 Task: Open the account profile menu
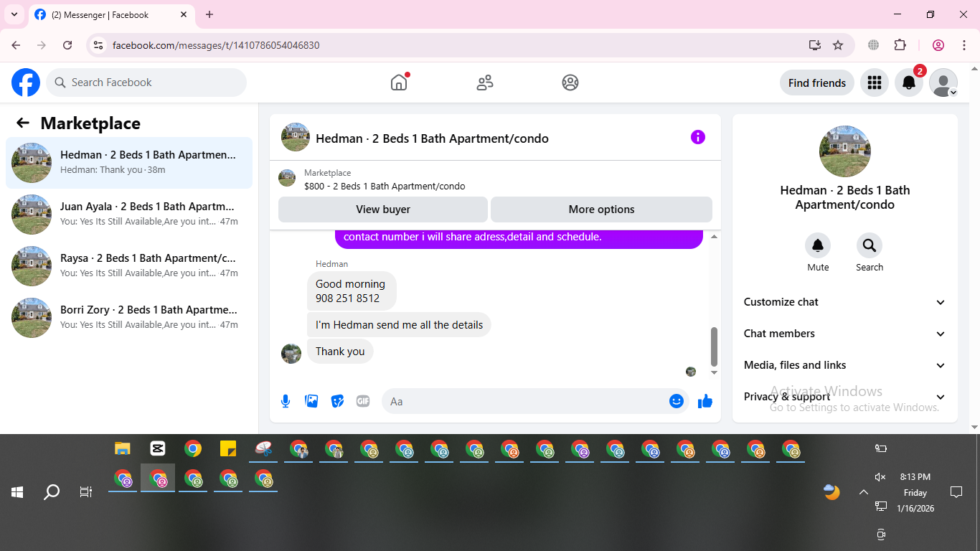click(x=943, y=83)
